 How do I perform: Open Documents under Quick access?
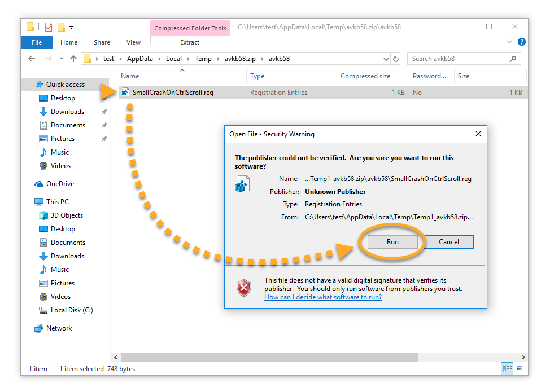tap(68, 125)
